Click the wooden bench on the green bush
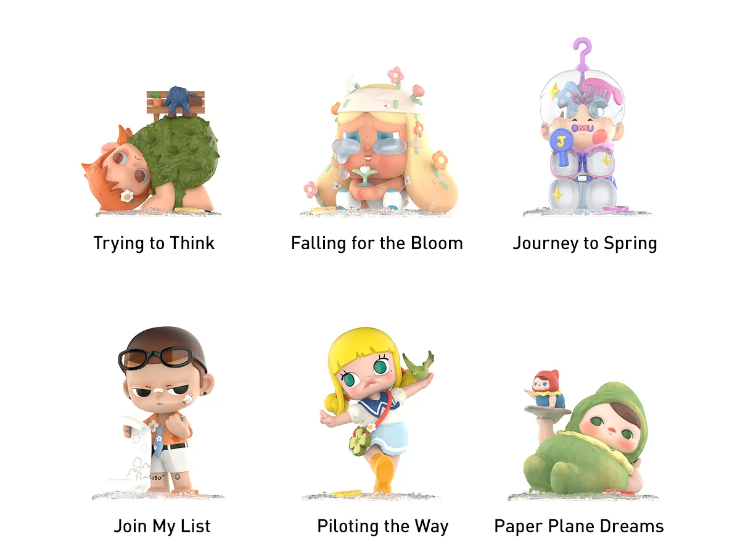The image size is (740, 560). 175,102
